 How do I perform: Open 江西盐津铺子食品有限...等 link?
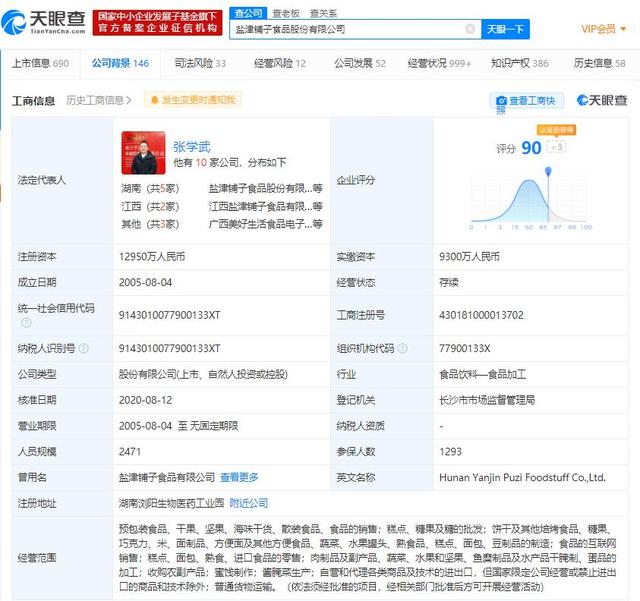265,206
